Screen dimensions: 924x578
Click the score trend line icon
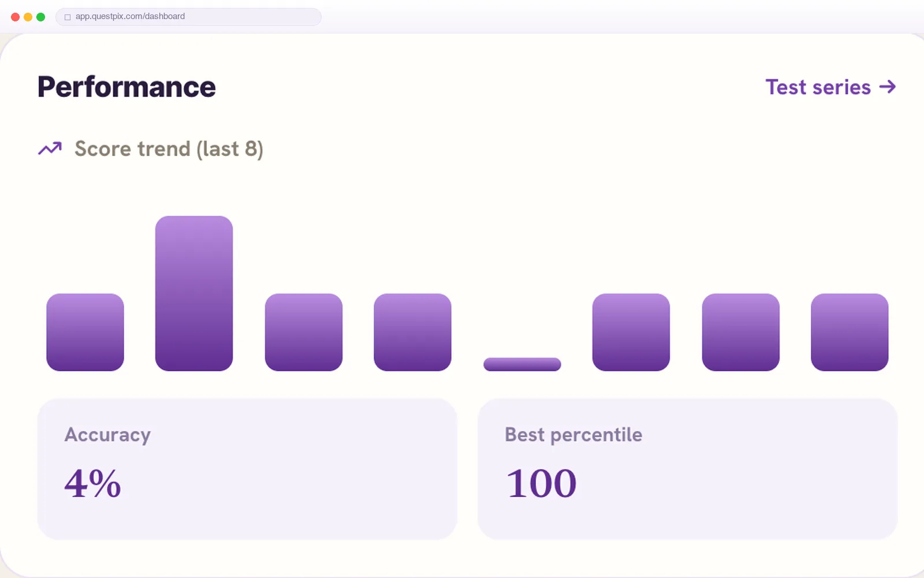click(x=50, y=149)
